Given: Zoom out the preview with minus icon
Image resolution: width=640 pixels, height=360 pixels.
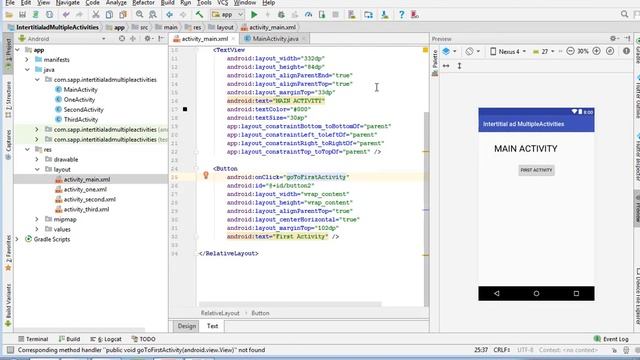Looking at the screenshot, I should point(570,51).
